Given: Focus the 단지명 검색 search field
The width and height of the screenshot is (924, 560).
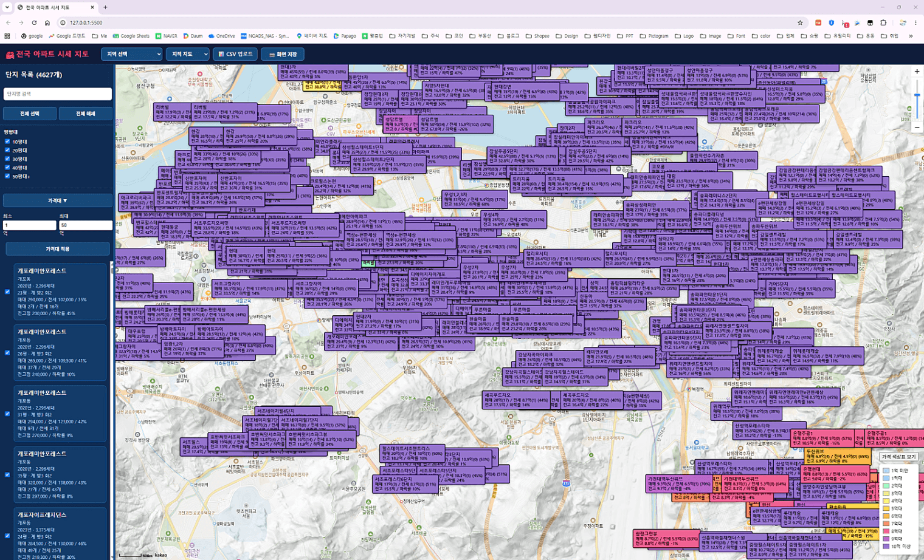Looking at the screenshot, I should click(x=58, y=94).
